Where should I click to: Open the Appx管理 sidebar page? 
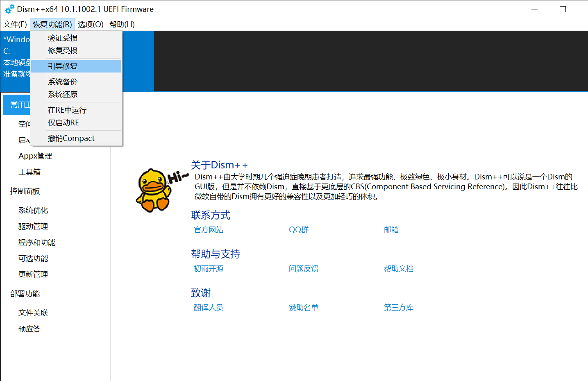[x=35, y=156]
